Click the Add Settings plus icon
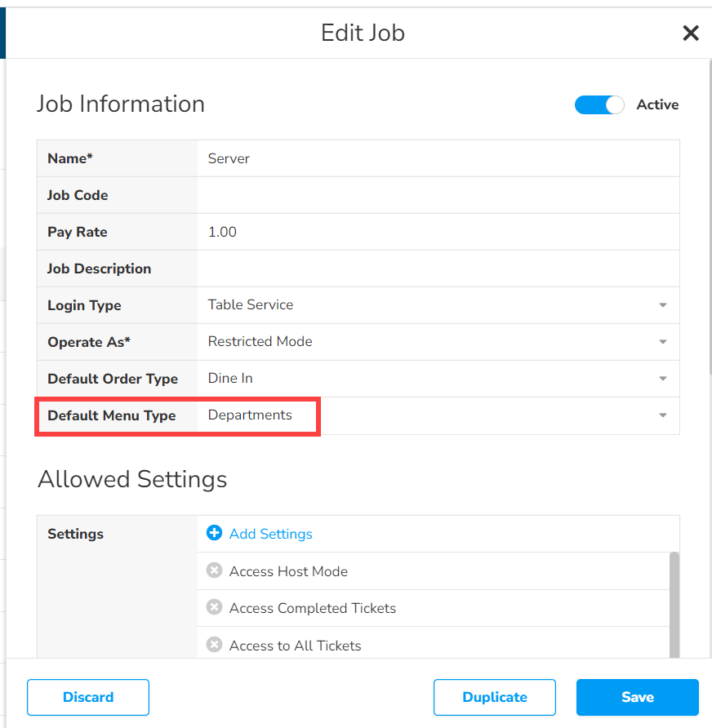 (x=213, y=533)
